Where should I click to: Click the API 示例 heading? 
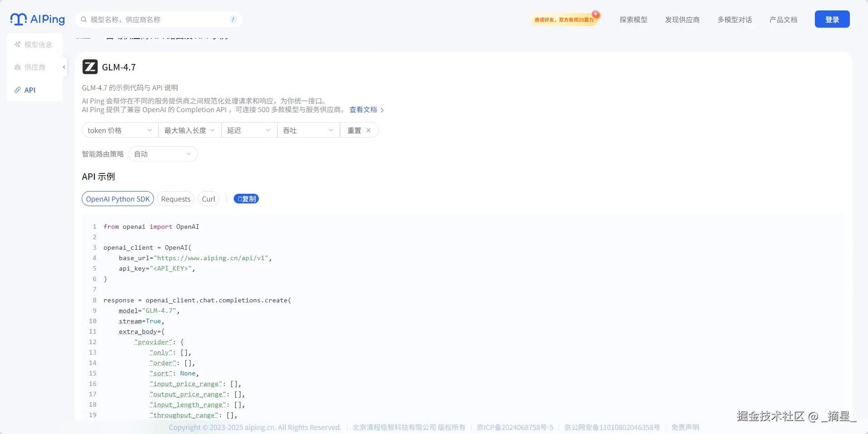tap(99, 177)
